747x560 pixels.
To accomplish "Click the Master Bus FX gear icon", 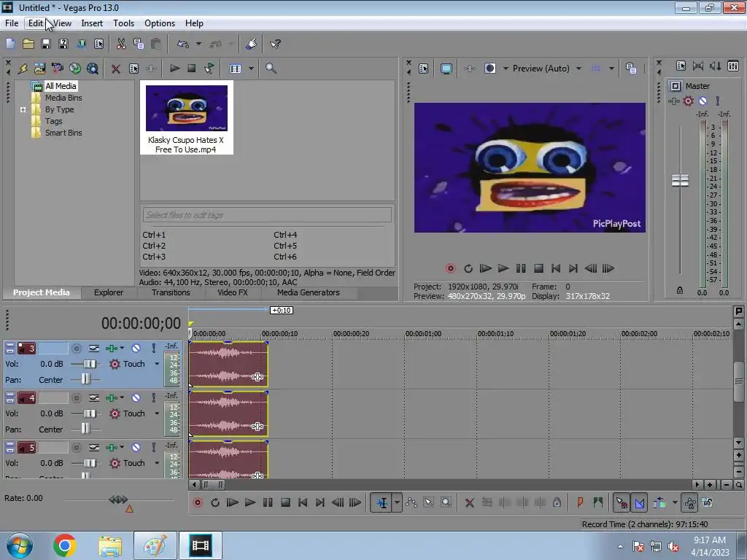I will [688, 101].
